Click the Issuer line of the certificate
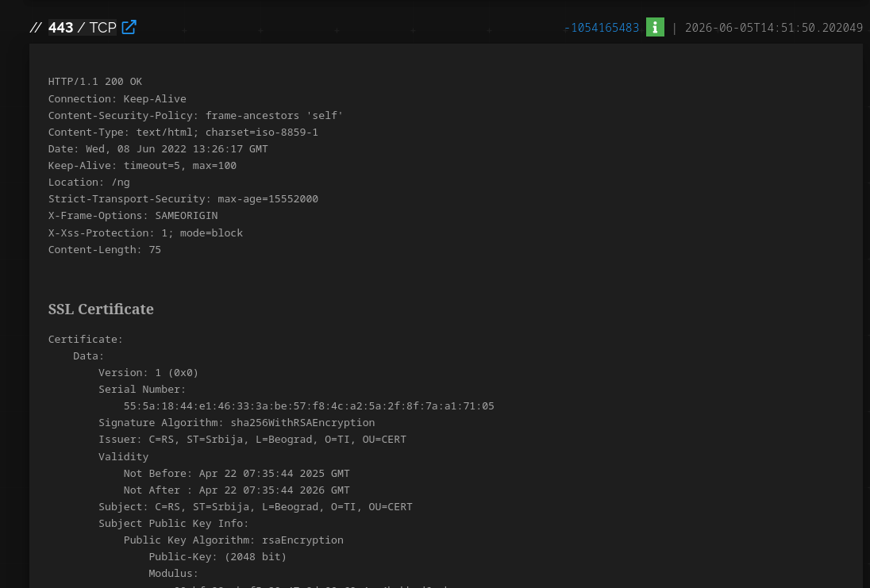This screenshot has height=588, width=870. 252,440
